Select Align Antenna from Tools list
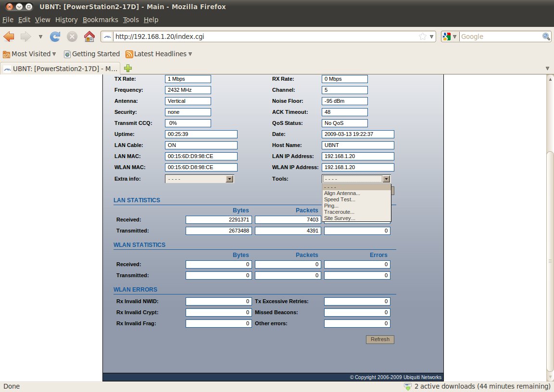 342,193
